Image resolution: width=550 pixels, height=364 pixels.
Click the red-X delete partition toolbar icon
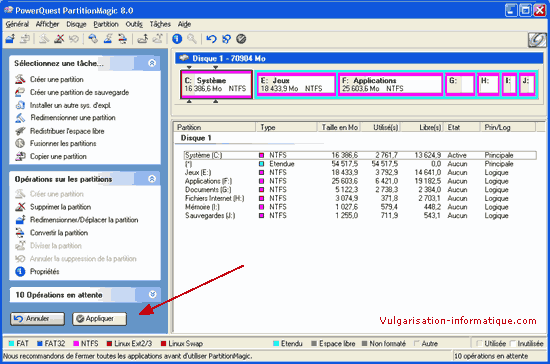point(59,39)
